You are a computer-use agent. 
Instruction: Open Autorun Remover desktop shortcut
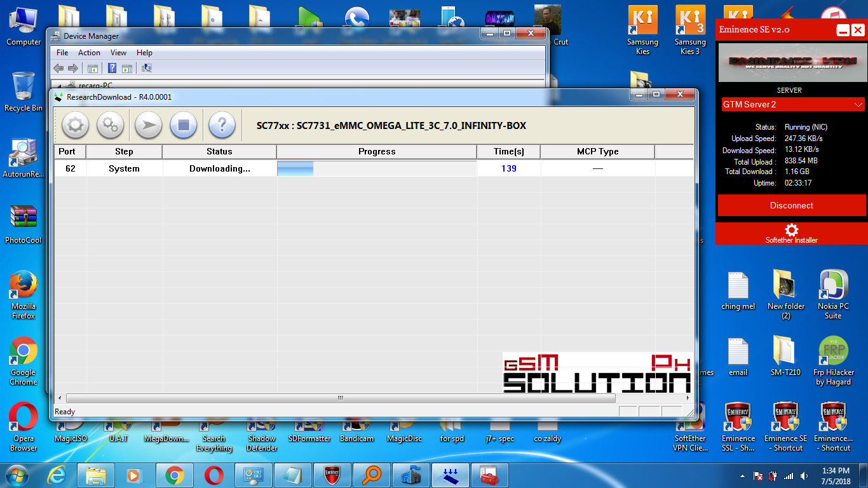coord(24,158)
